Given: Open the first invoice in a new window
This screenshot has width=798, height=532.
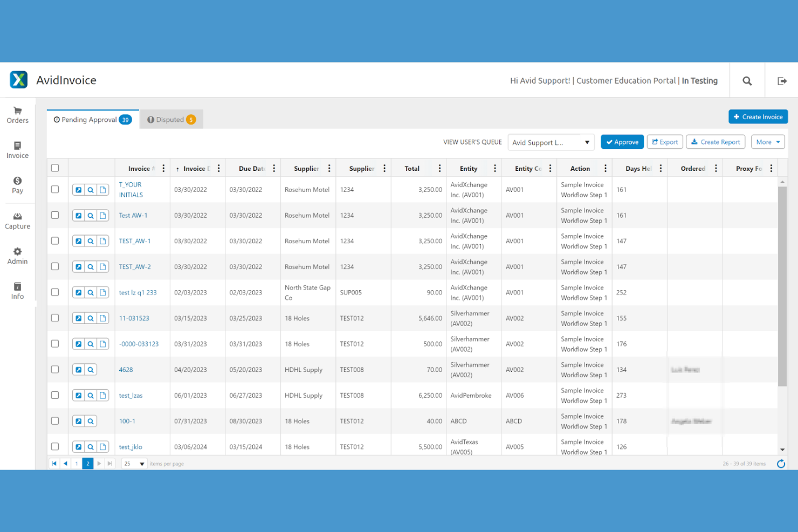Looking at the screenshot, I should point(79,189).
